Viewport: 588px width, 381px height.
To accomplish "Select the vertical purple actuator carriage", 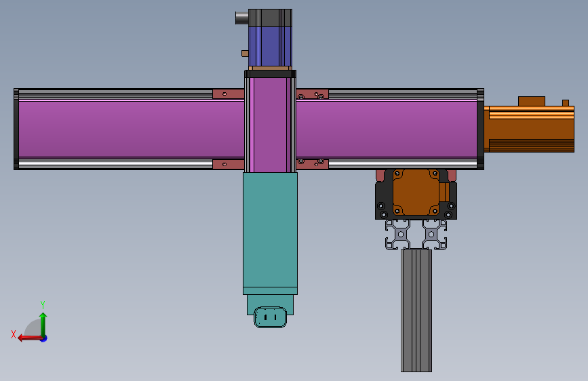I will (270, 125).
